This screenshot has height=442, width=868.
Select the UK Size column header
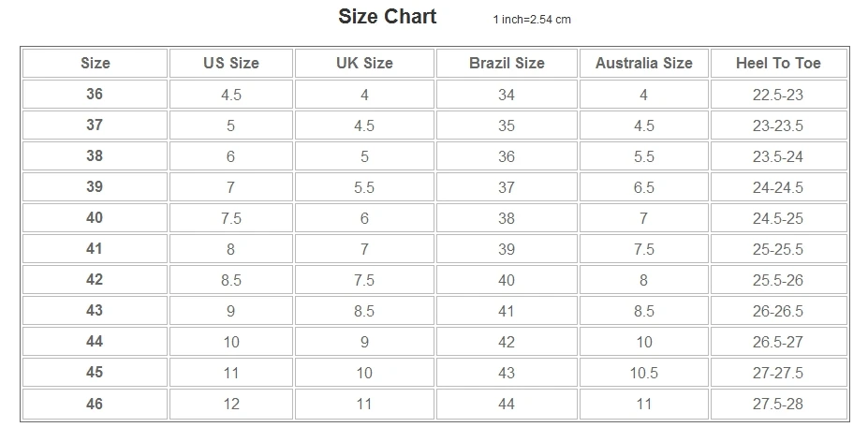point(364,63)
